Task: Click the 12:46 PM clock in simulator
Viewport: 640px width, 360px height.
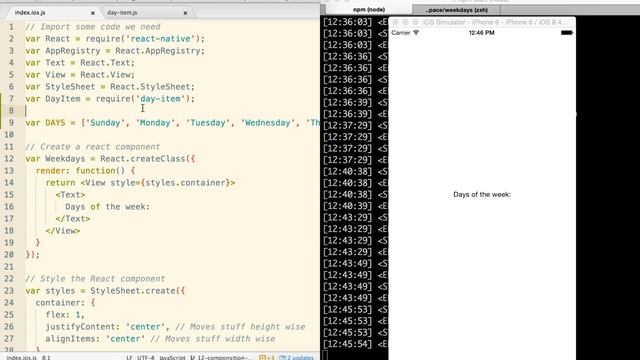Action: [482, 33]
